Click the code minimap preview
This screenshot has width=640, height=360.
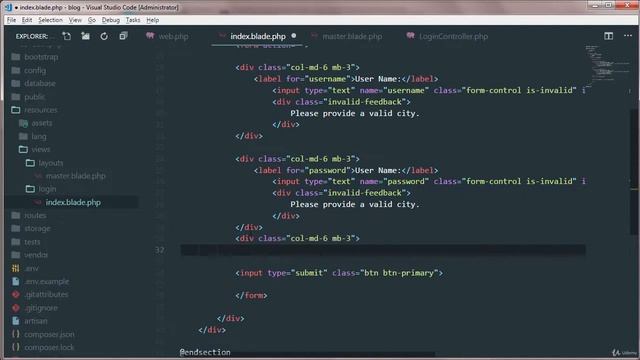coord(608,65)
